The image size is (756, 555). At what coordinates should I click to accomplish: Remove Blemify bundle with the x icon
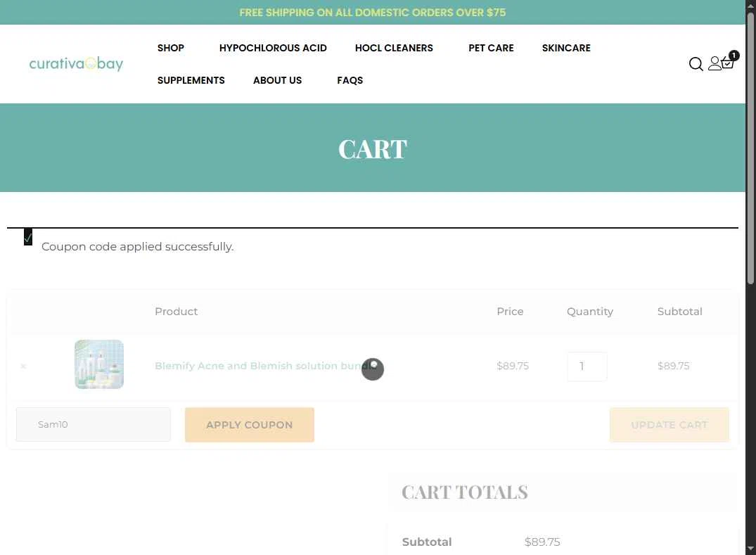tap(23, 366)
